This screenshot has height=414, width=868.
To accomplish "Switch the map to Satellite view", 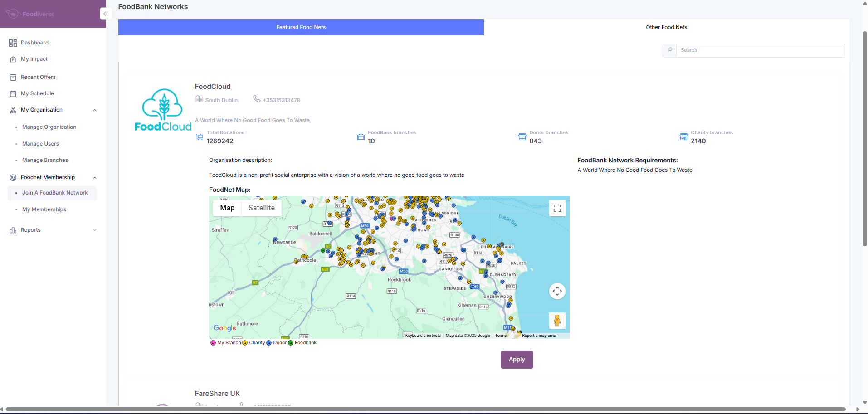I will [x=261, y=208].
